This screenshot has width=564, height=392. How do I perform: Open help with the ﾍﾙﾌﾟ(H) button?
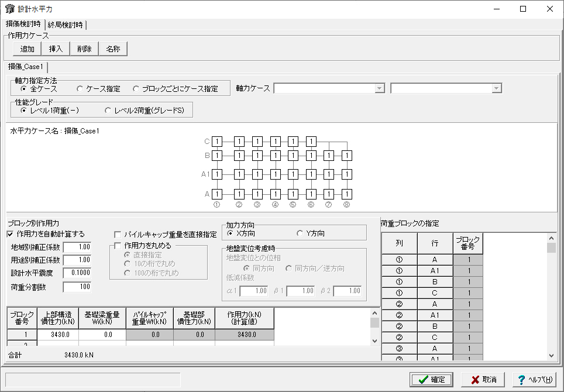point(535,379)
